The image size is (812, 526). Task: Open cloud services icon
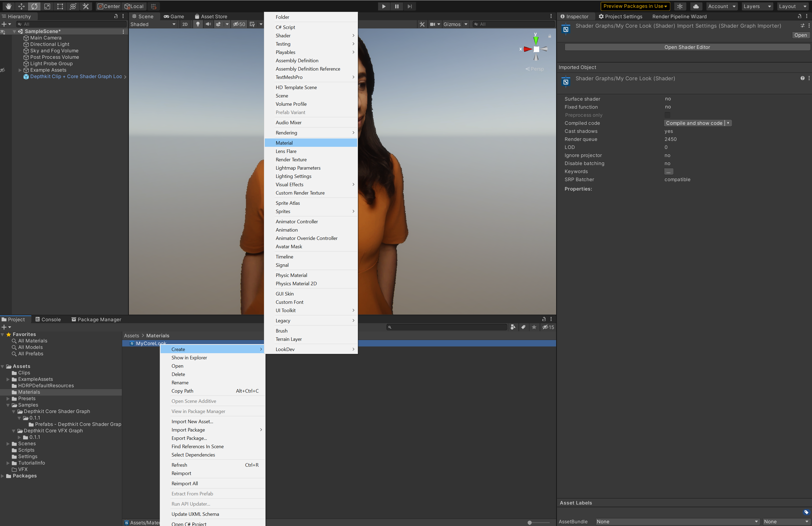(696, 6)
